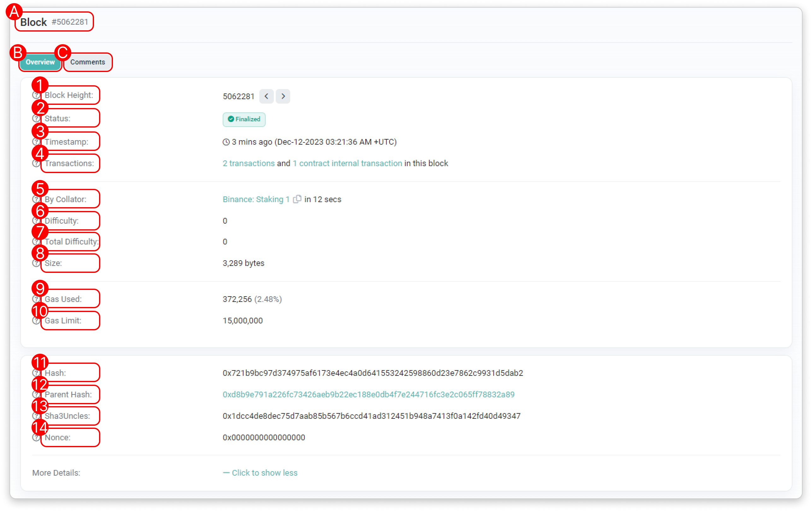Click help icon beside Block Height
The width and height of the screenshot is (812, 511).
[x=36, y=95]
